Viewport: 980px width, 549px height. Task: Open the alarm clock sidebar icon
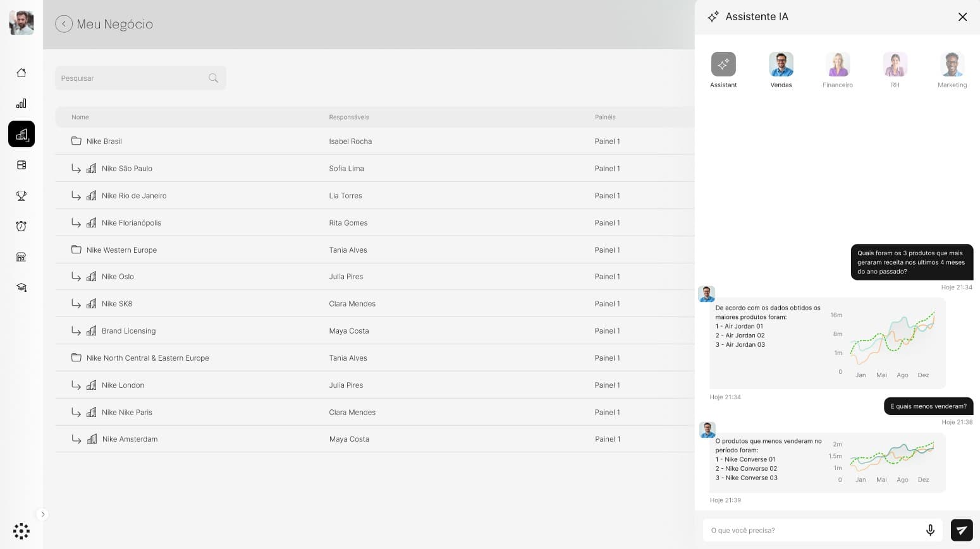[x=21, y=226]
